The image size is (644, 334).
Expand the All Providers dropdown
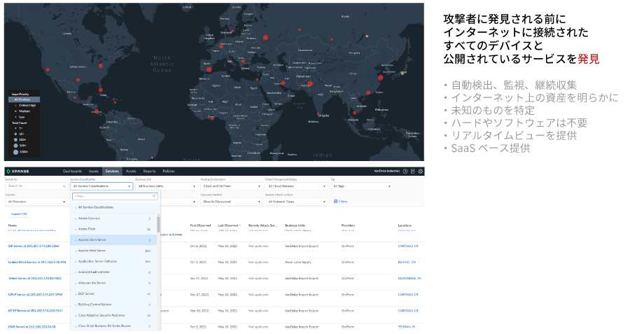pyautogui.click(x=36, y=202)
